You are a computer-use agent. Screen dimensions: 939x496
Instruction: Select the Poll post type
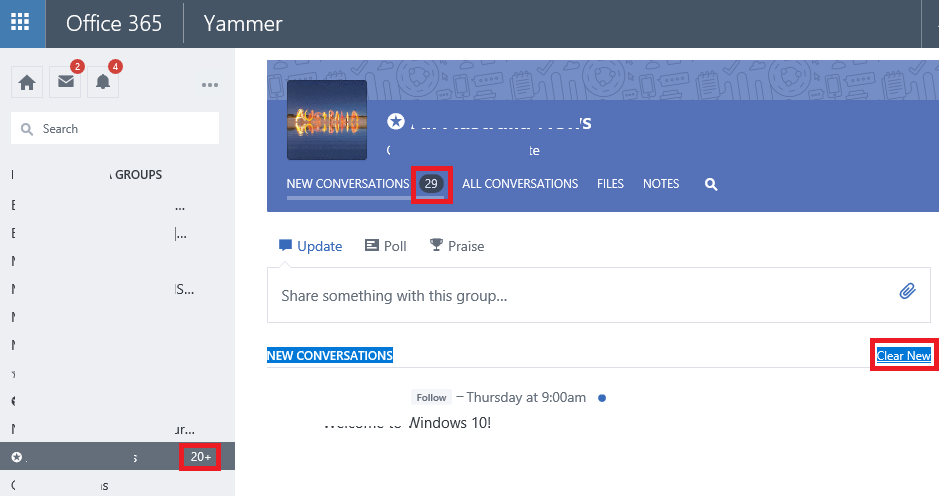[386, 246]
